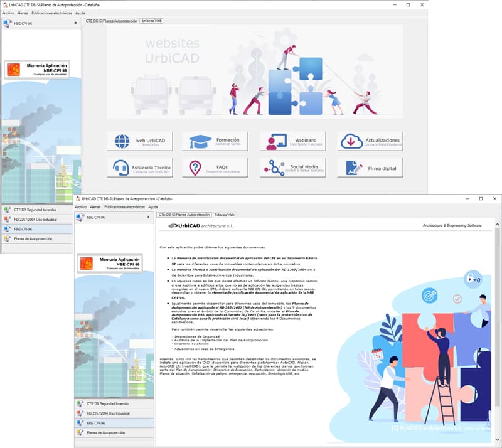Switch to Enlaces Web tab in back window

(152, 21)
